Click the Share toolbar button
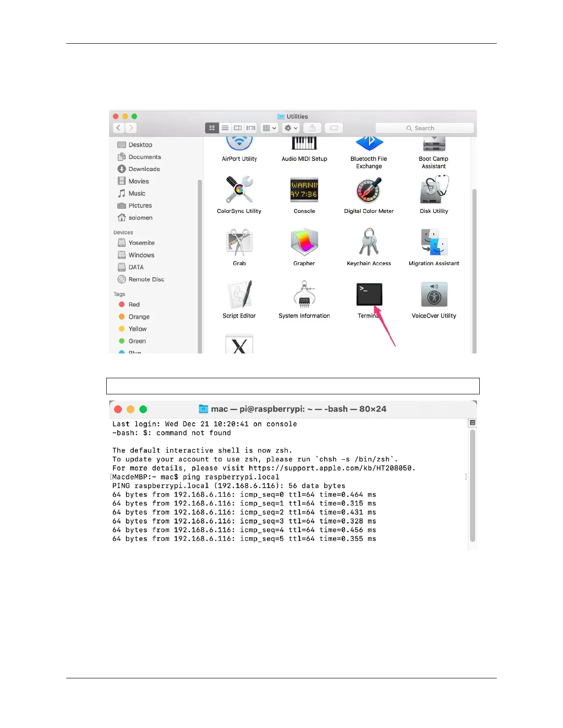This screenshot has width=563, height=728. coord(312,128)
